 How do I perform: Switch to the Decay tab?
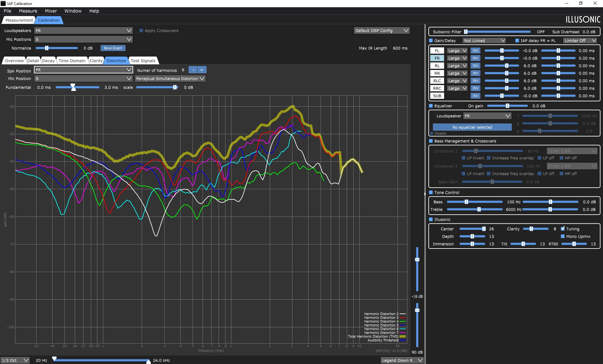pos(48,61)
